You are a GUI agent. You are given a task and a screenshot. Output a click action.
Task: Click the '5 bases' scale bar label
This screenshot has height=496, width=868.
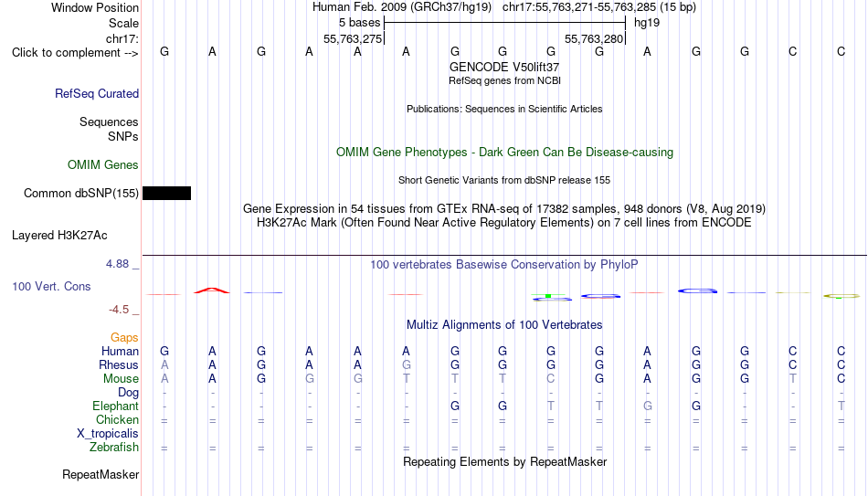(x=360, y=23)
